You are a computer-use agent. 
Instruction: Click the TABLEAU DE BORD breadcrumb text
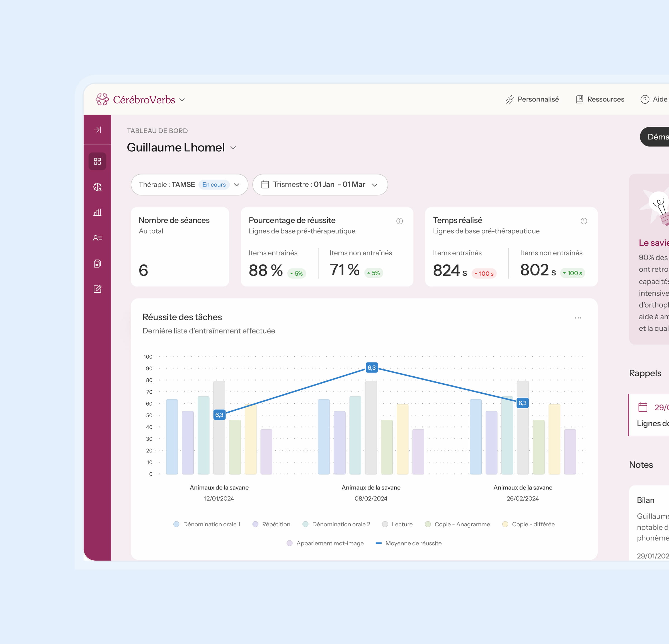(x=157, y=131)
